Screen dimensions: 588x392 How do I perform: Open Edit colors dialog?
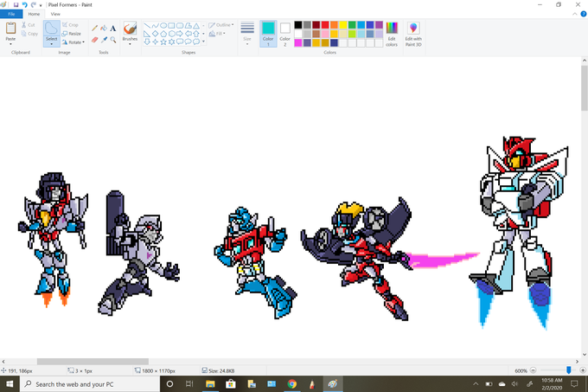pos(392,34)
